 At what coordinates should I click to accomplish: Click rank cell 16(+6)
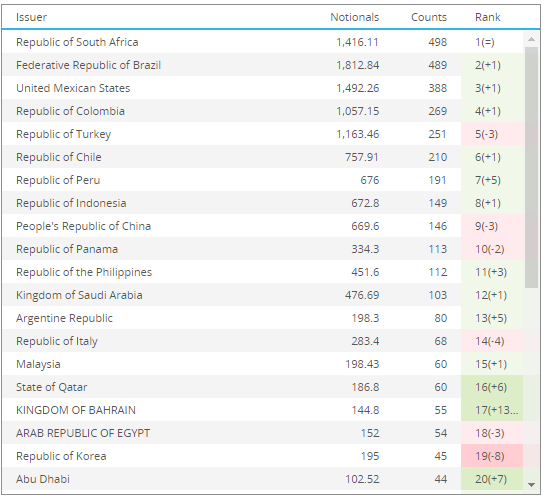click(x=491, y=387)
